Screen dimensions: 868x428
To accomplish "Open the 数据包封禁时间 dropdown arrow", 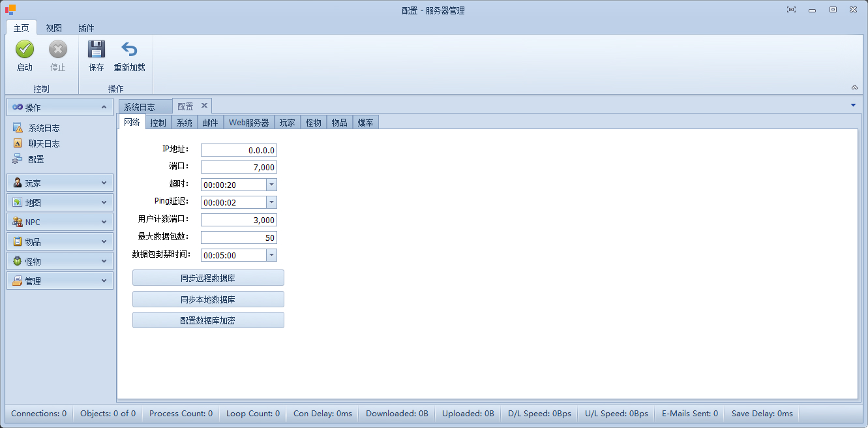I will 271,256.
